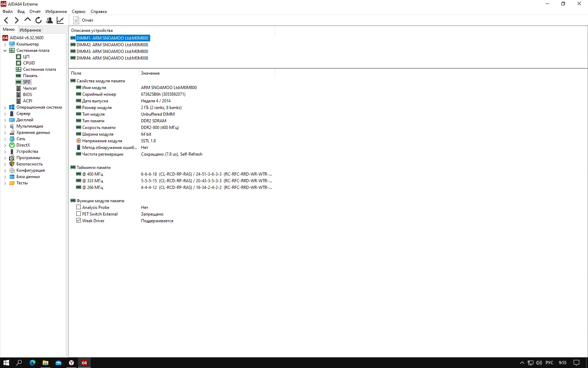Click the Конфигурация icon
This screenshot has height=368, width=588.
tap(12, 170)
